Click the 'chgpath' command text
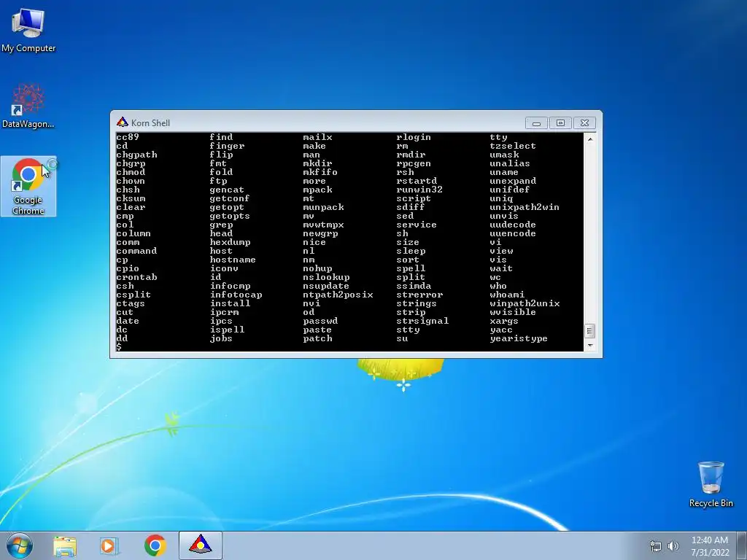Viewport: 747px width, 560px height. [136, 155]
